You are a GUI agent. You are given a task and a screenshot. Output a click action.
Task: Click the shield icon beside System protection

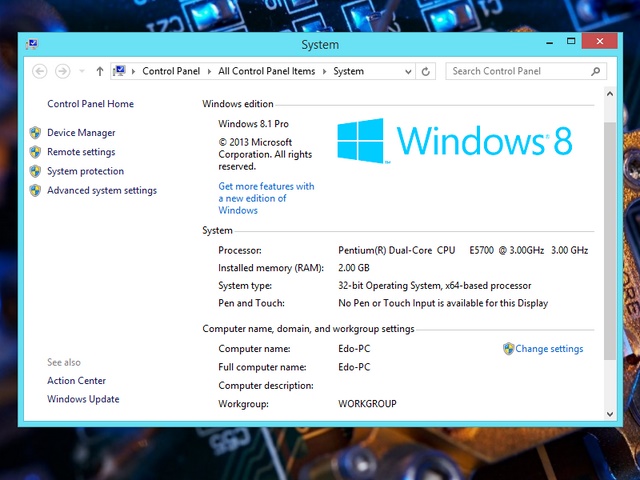click(x=35, y=171)
